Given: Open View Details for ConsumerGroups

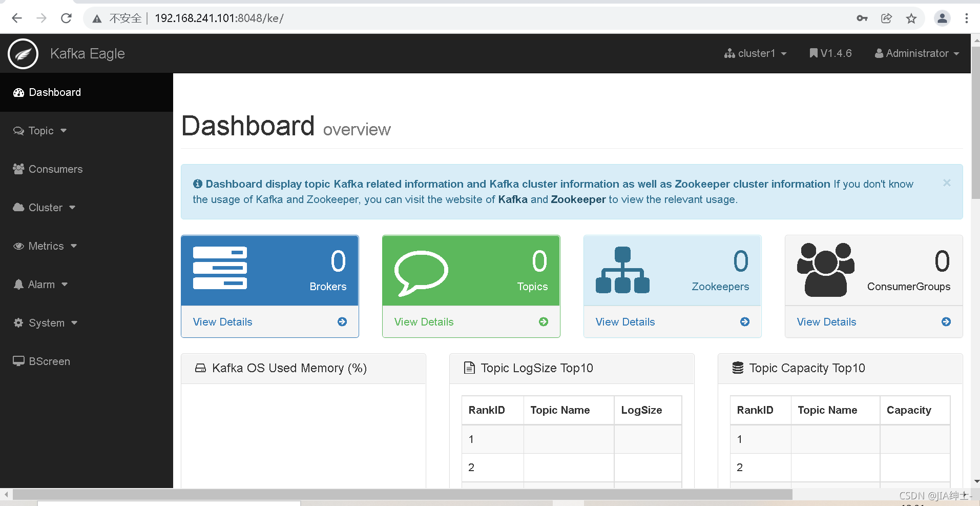Looking at the screenshot, I should (x=826, y=322).
